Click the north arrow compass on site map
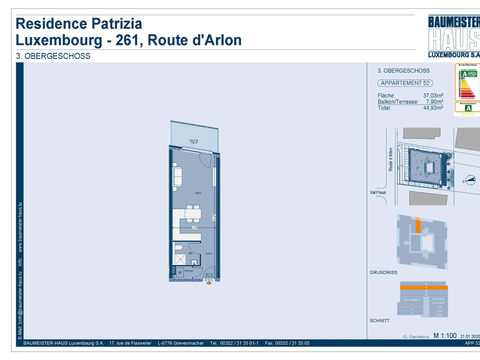This screenshot has width=480, height=360. pyautogui.click(x=469, y=180)
